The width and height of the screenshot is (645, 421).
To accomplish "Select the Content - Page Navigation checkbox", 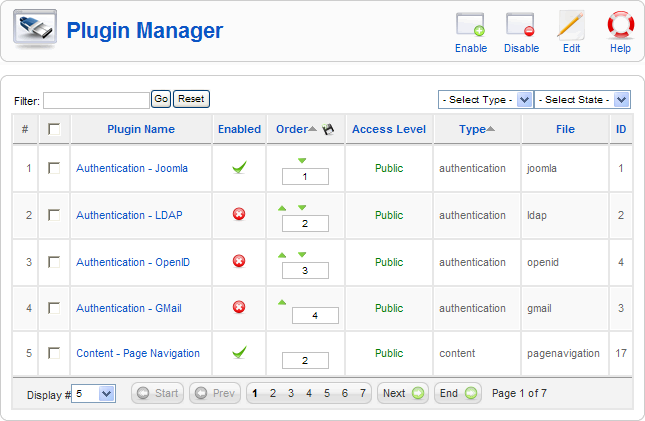I will pos(54,353).
